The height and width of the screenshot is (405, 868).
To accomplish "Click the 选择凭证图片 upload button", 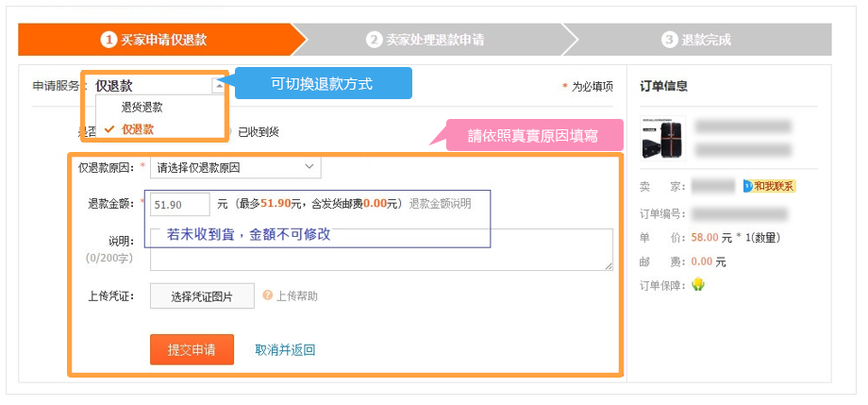I will coord(202,296).
